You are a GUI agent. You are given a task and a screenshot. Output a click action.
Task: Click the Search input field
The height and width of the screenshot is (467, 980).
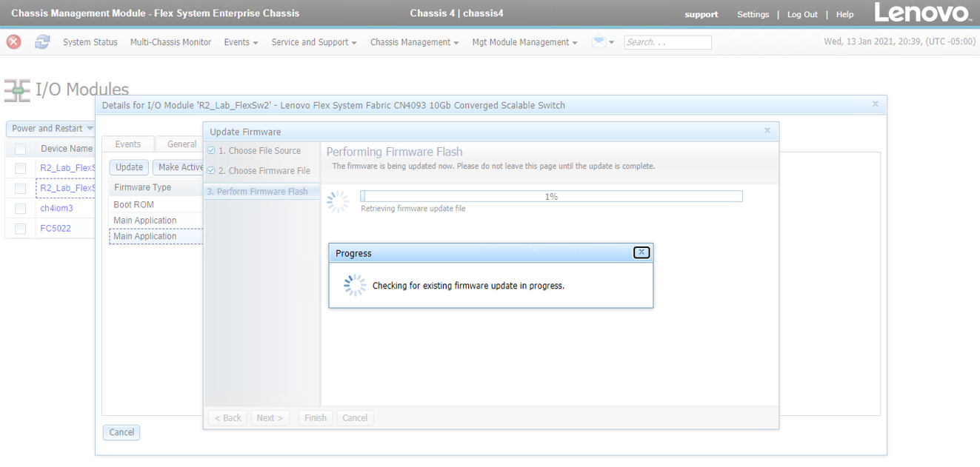(x=667, y=42)
